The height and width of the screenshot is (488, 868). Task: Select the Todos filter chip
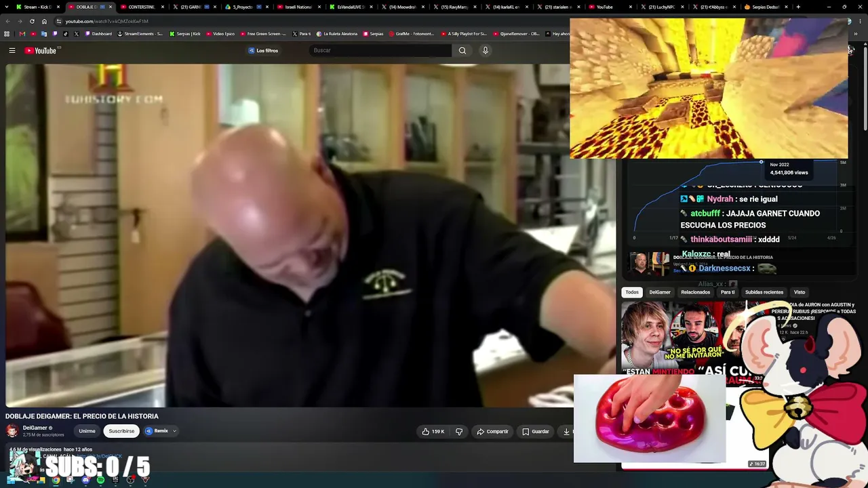click(x=632, y=292)
